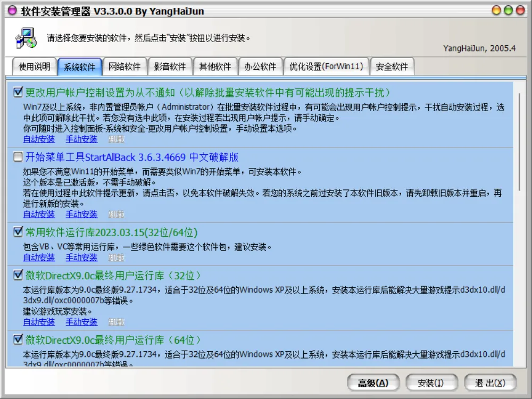
Task: Close window with the red orb
Action: pyautogui.click(x=520, y=10)
